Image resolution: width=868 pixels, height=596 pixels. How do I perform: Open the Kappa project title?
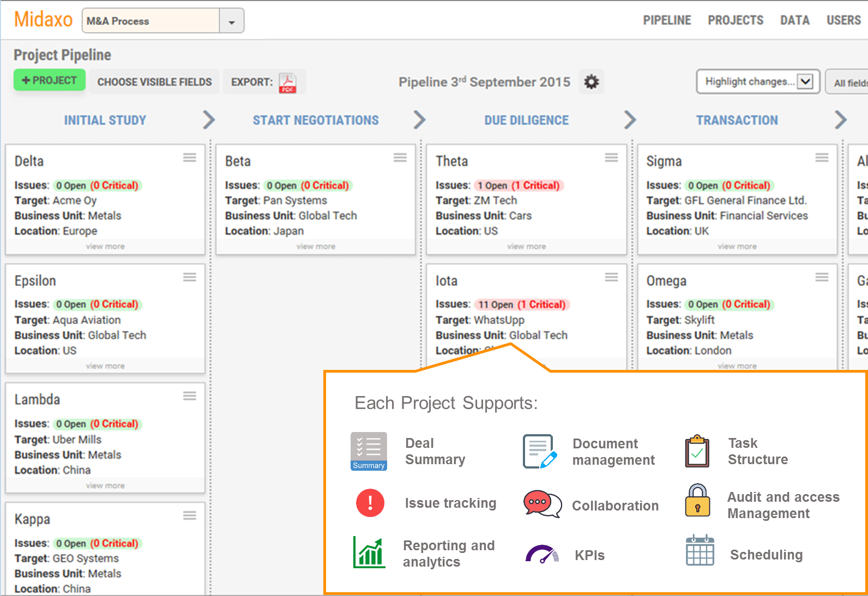point(32,519)
